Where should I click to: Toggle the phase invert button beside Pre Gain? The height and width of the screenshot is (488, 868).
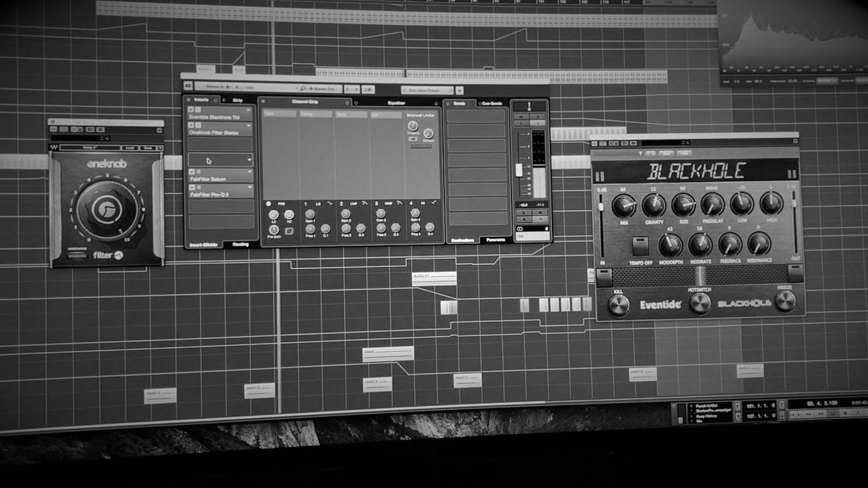[x=289, y=231]
